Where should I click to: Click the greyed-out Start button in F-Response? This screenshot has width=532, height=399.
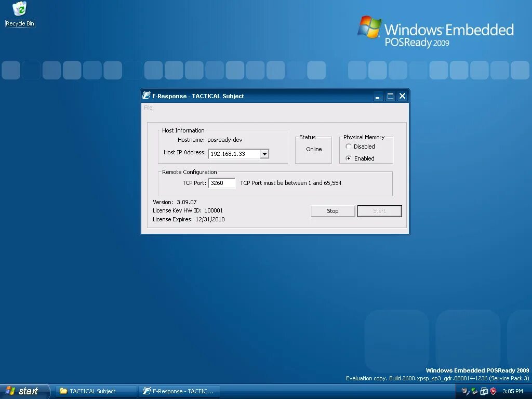tap(379, 211)
